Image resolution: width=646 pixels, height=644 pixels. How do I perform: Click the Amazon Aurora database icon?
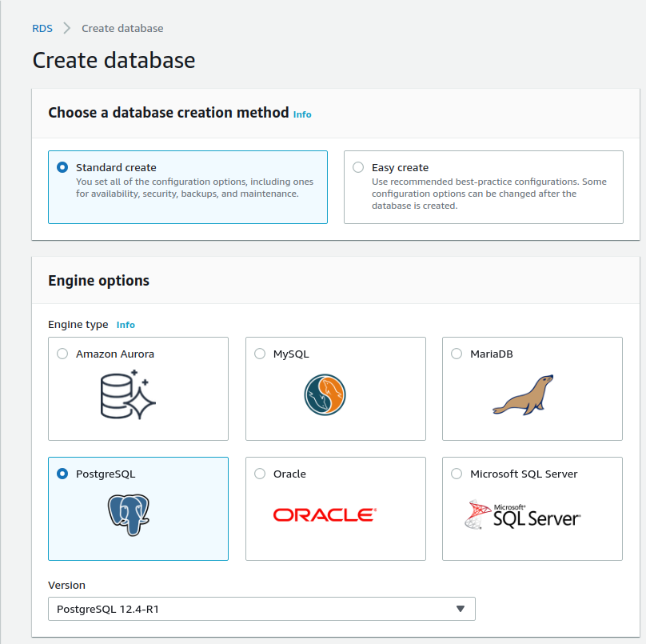[x=128, y=394]
